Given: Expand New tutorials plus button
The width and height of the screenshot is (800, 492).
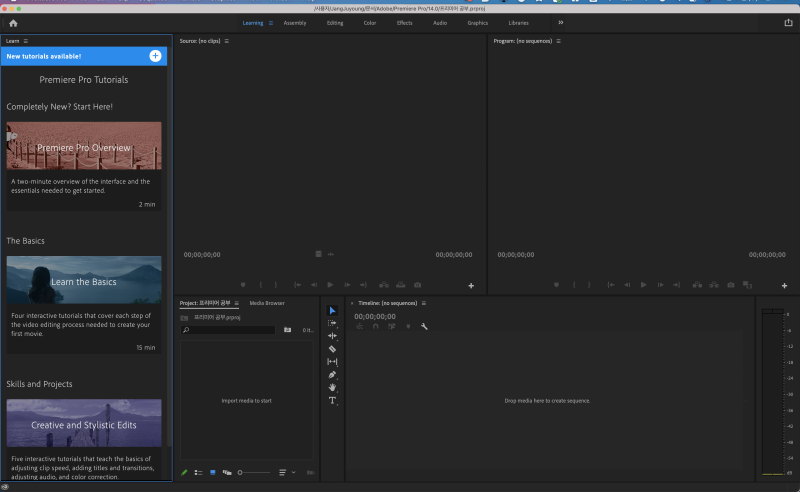Looking at the screenshot, I should click(x=155, y=56).
